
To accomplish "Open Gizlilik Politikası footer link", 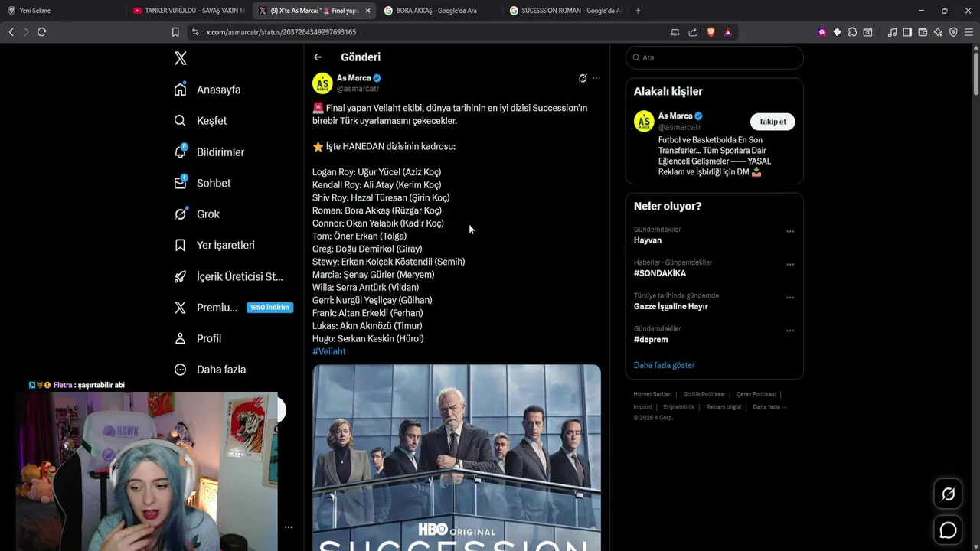I will click(704, 394).
